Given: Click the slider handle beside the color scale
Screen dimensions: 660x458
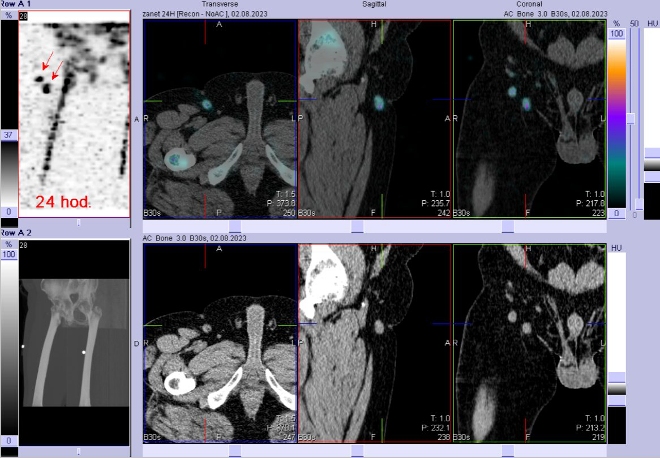Looking at the screenshot, I should [630, 118].
